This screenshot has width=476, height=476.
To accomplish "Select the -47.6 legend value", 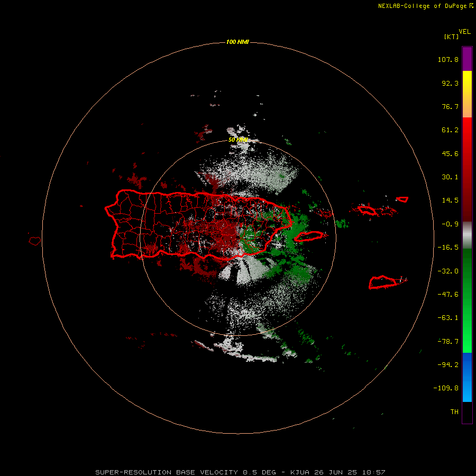I will click(448, 295).
